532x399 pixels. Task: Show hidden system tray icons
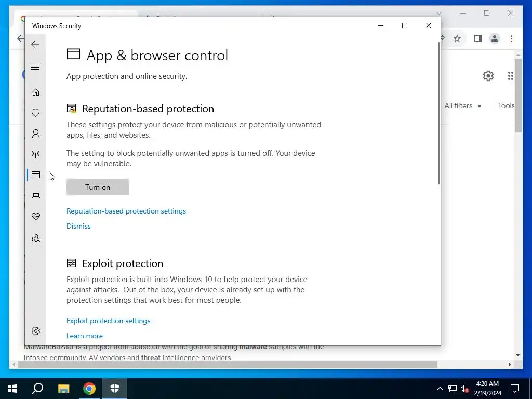440,389
